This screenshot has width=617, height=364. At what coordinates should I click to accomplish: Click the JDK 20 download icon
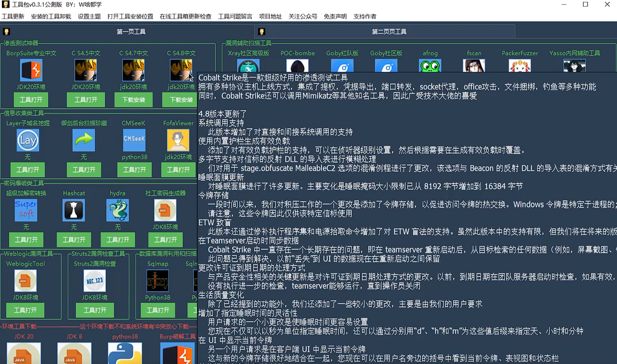(x=24, y=353)
